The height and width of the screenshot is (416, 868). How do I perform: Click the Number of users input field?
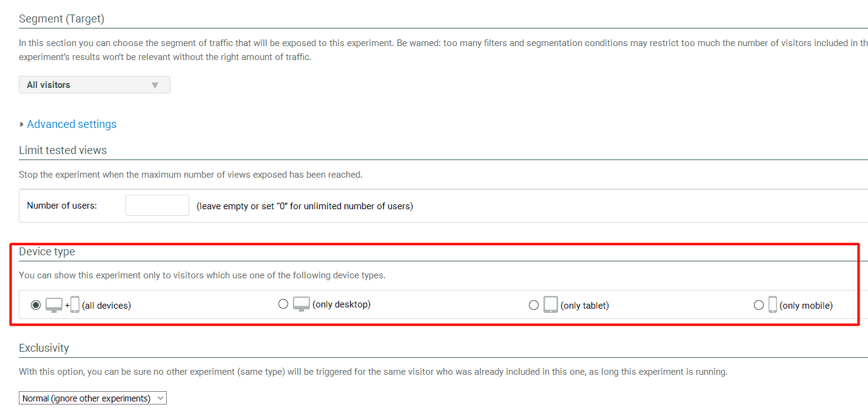click(x=157, y=205)
